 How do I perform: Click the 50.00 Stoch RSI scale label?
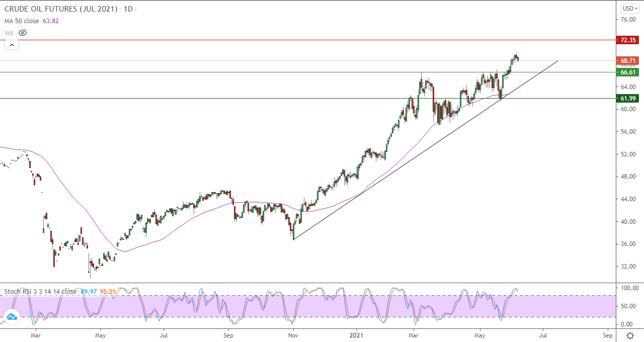coord(628,306)
